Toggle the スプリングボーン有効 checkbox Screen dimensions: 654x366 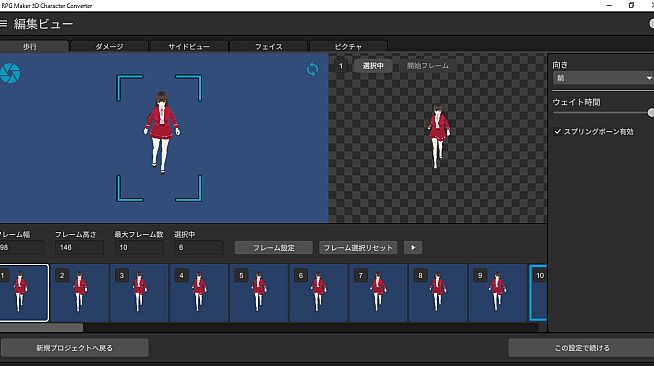[558, 131]
